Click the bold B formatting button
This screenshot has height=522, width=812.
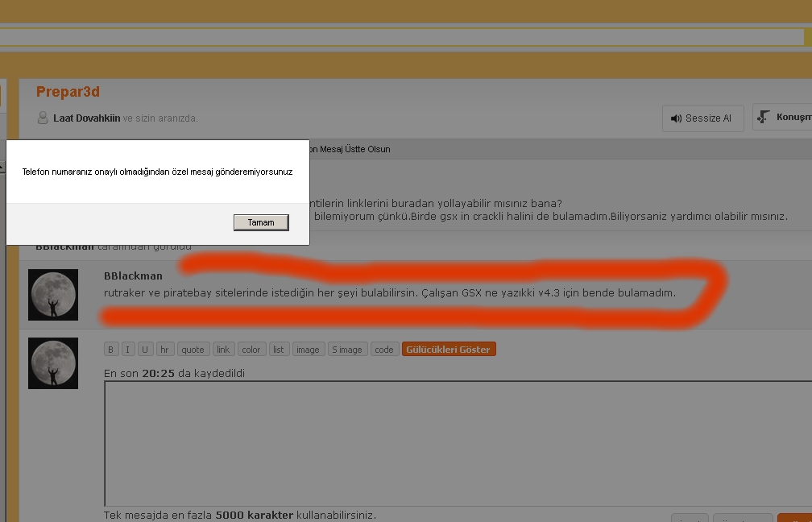(111, 350)
